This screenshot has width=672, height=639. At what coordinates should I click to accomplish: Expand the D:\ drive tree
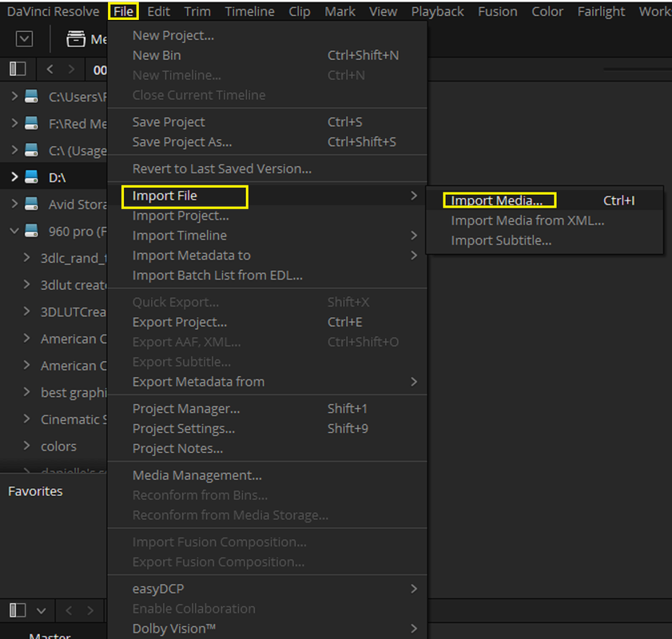tap(14, 177)
